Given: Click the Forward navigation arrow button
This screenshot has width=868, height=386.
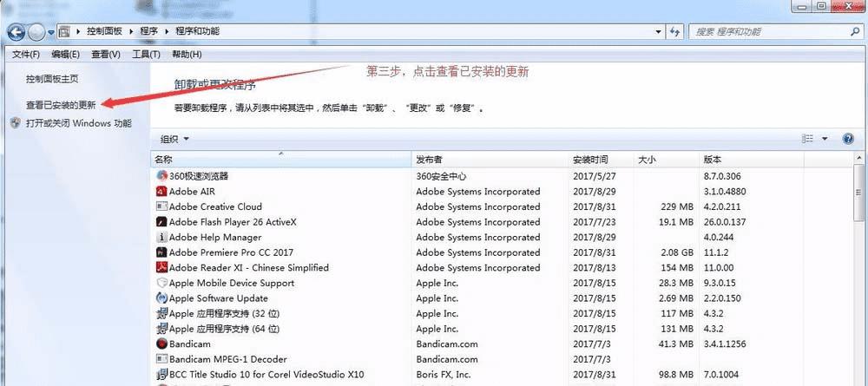Looking at the screenshot, I should coord(36,32).
